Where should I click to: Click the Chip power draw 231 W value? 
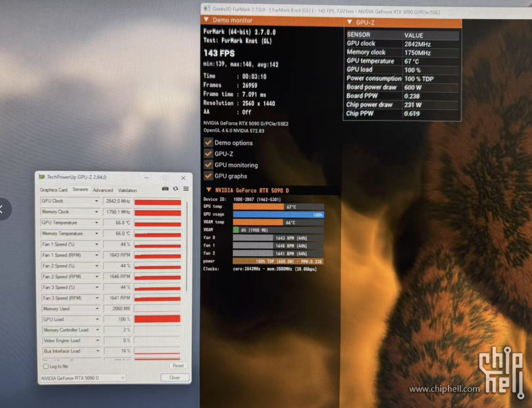(x=413, y=105)
